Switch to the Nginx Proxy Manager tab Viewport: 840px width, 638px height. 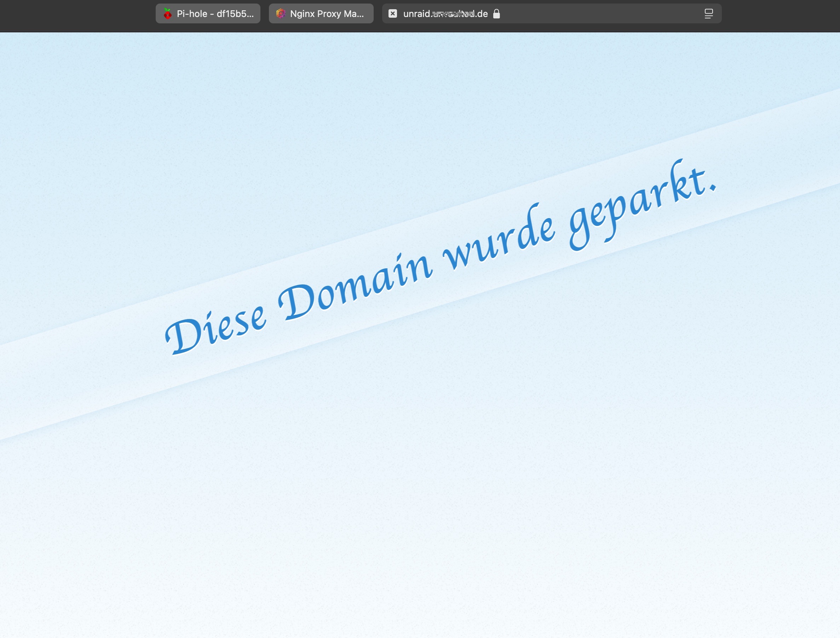tap(327, 14)
